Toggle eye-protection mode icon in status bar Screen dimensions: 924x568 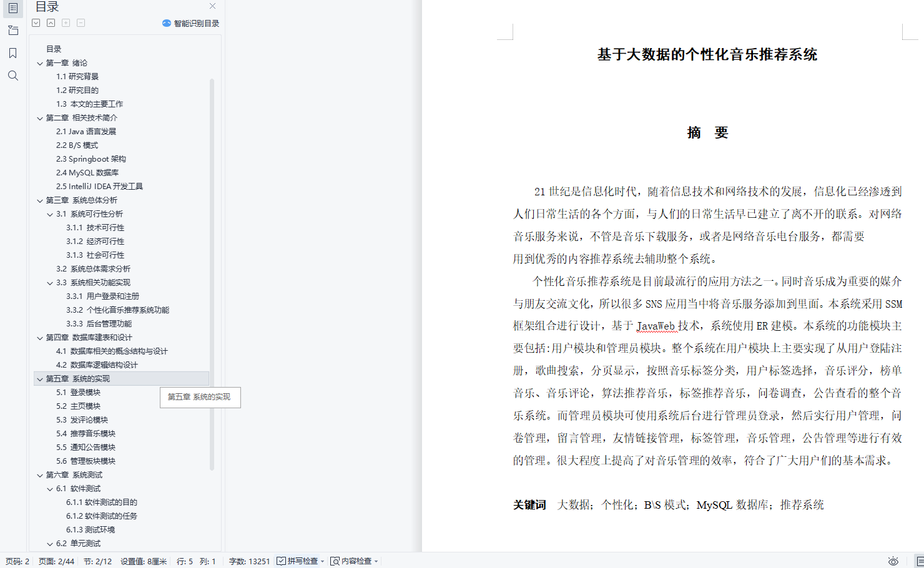coord(893,561)
